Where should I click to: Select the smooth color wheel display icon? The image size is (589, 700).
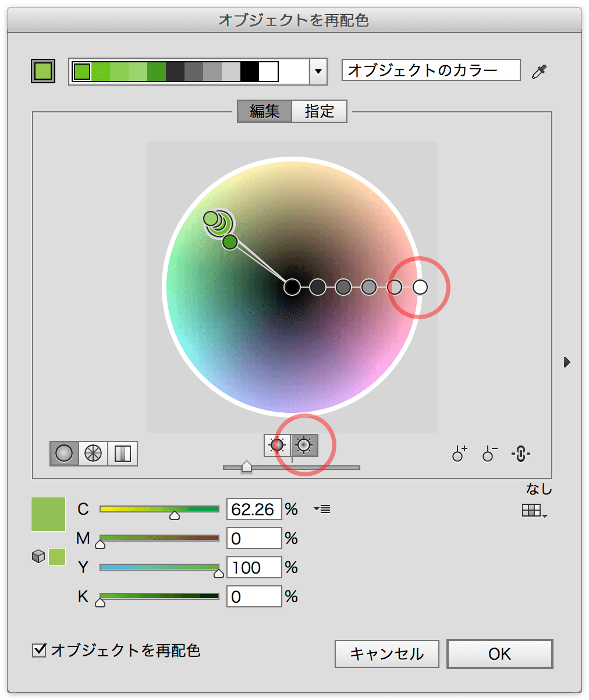[64, 453]
